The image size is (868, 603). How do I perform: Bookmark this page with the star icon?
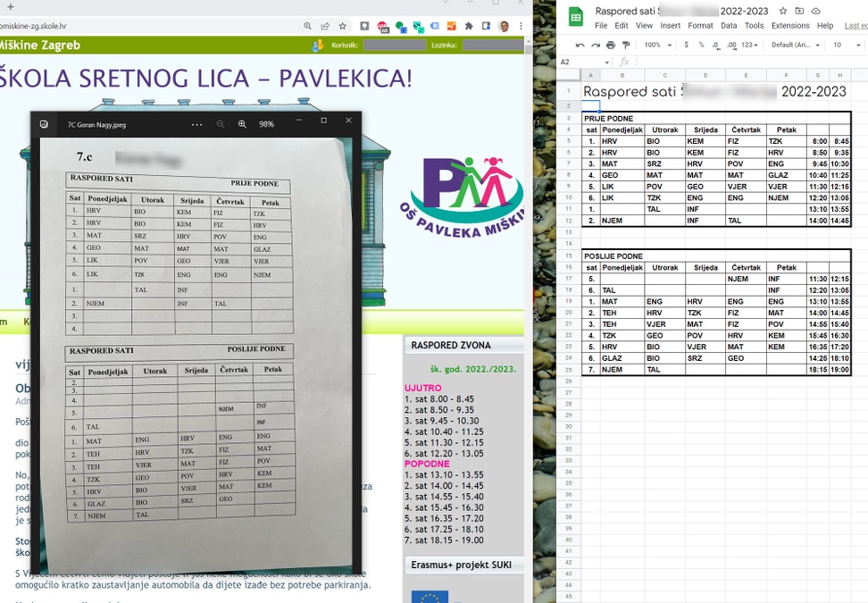(x=343, y=27)
